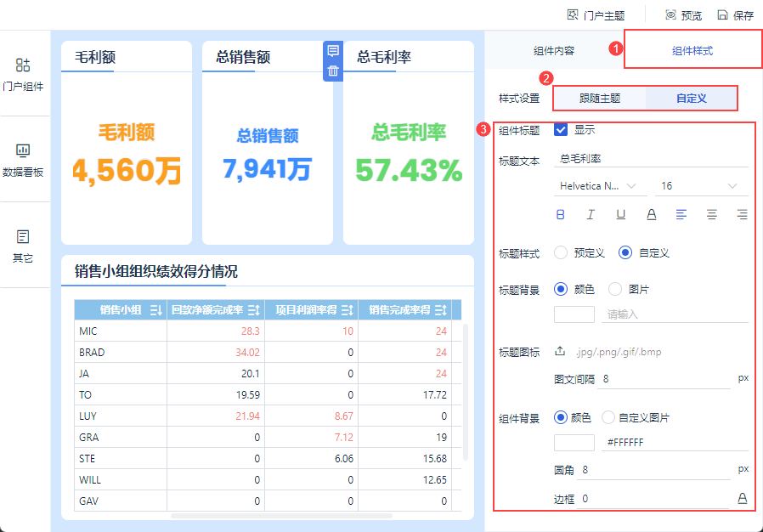
Task: Select 预定义 title style radio
Action: point(561,252)
